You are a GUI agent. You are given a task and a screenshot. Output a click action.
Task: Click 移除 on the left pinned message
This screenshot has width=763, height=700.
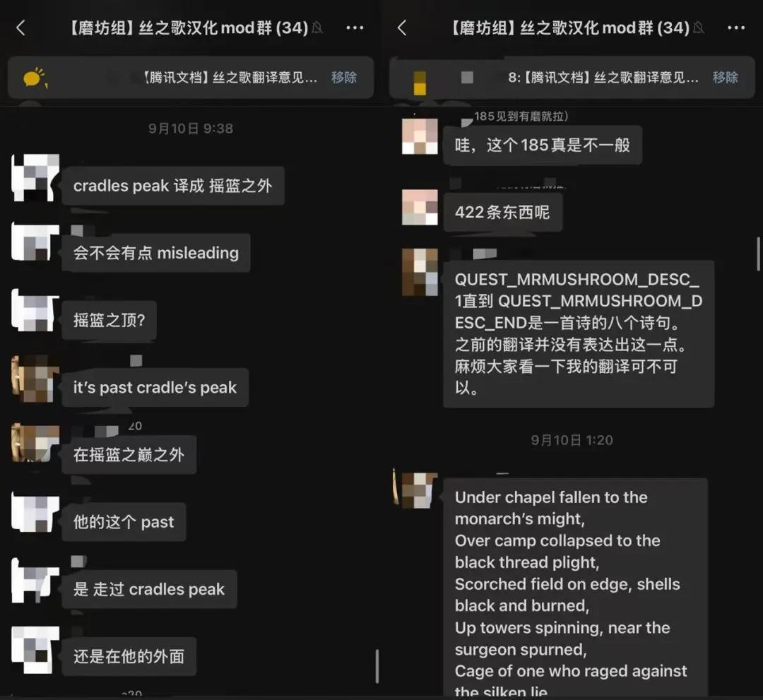[x=344, y=77]
